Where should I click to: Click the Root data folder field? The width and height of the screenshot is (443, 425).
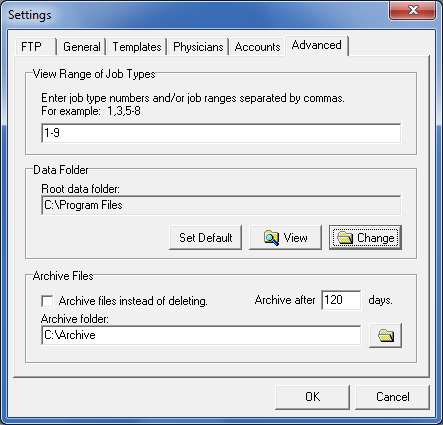221,205
